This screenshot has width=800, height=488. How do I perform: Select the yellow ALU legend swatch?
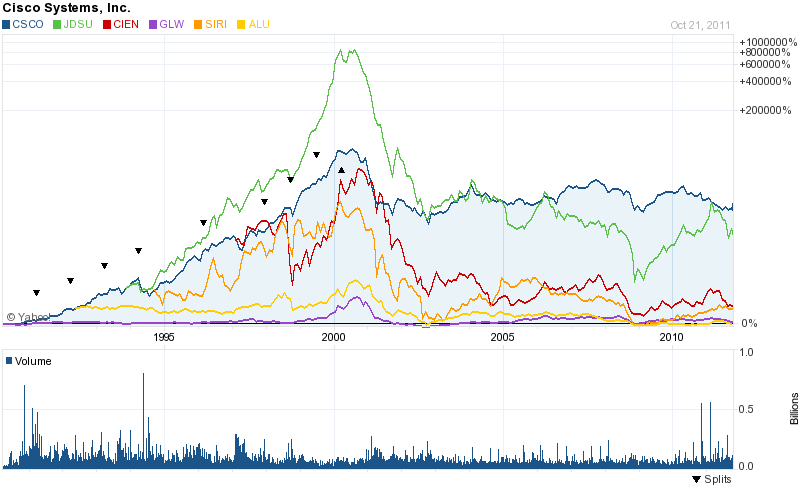[x=241, y=25]
